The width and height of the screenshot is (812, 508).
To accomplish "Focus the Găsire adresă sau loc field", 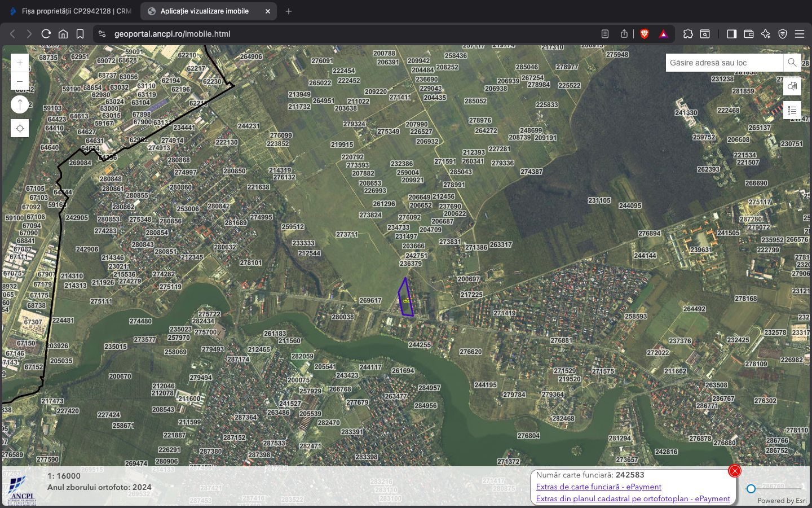I will [x=723, y=63].
